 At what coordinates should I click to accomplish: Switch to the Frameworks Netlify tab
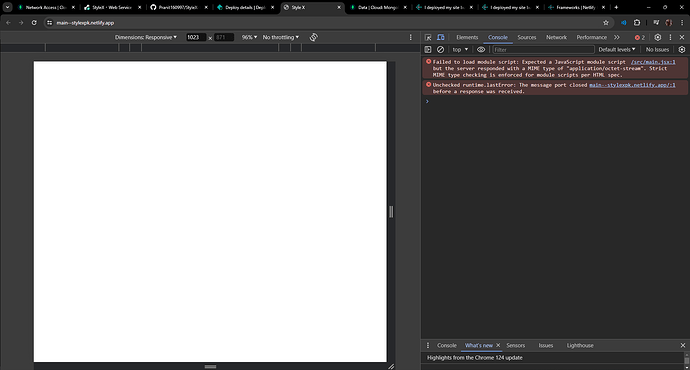tap(576, 7)
